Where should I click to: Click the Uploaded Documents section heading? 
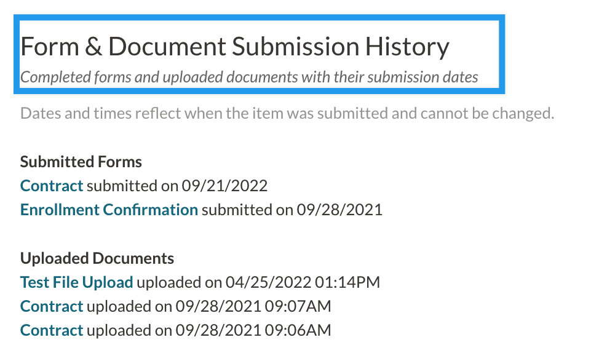[x=97, y=258]
